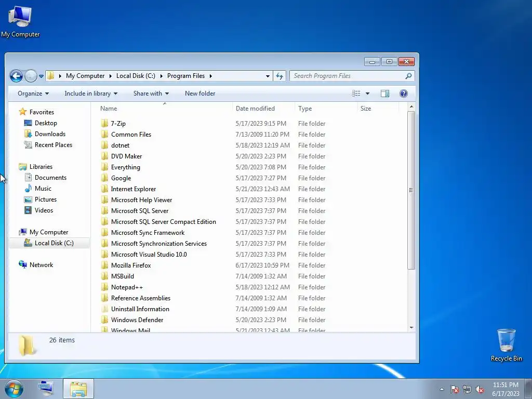Click the Music note icon in Libraries
The height and width of the screenshot is (399, 532).
click(28, 188)
